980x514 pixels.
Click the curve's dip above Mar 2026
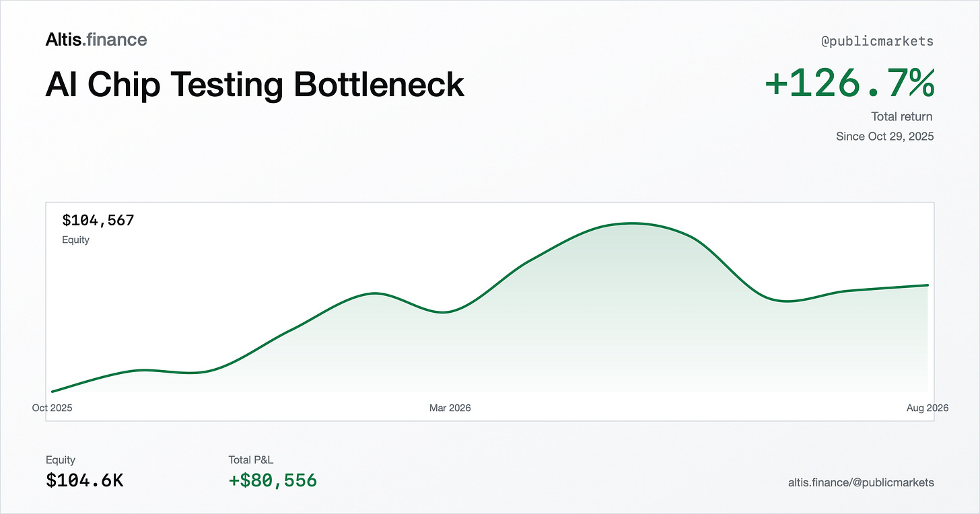coord(442,312)
